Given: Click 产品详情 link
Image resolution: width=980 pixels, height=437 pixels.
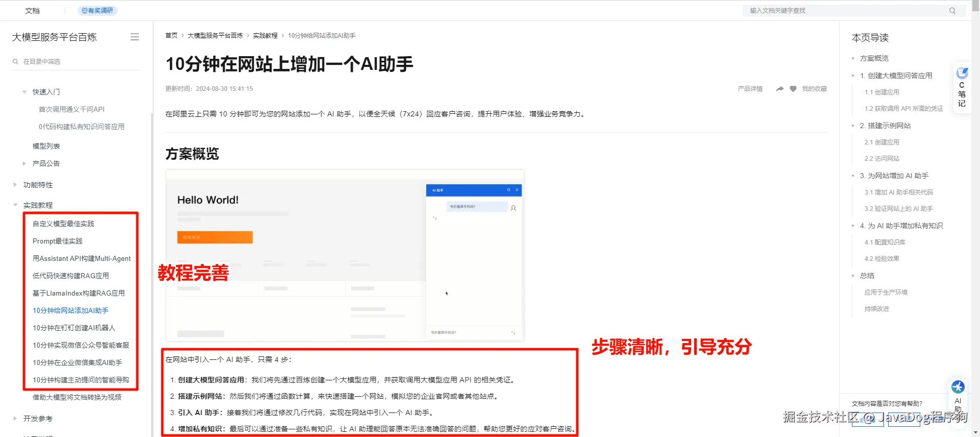Looking at the screenshot, I should [x=750, y=89].
